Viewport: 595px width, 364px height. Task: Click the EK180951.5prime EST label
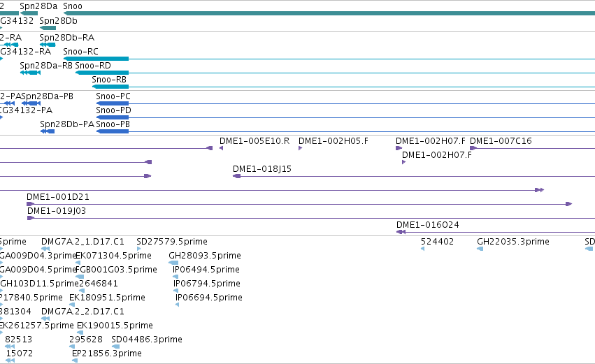pos(107,298)
